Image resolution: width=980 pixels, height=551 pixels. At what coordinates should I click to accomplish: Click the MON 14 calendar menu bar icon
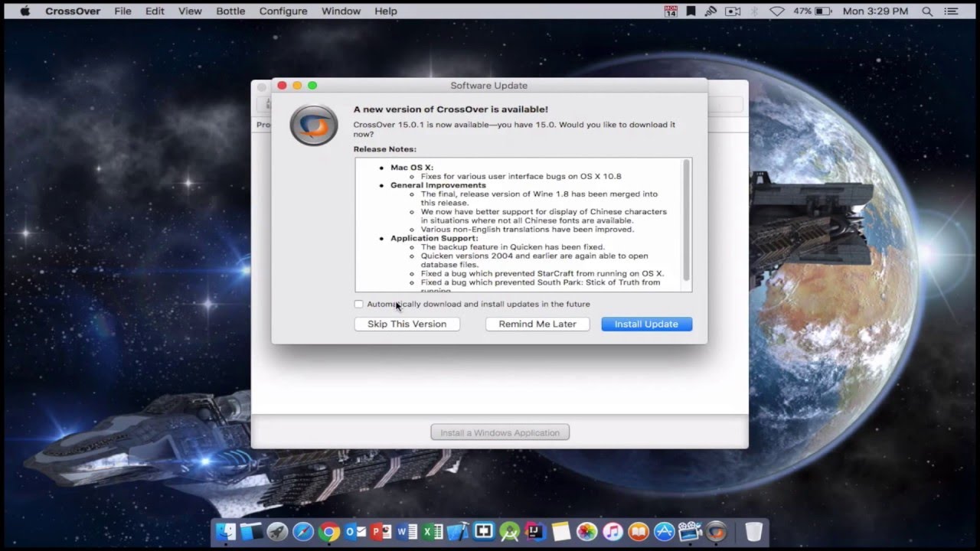(x=671, y=11)
